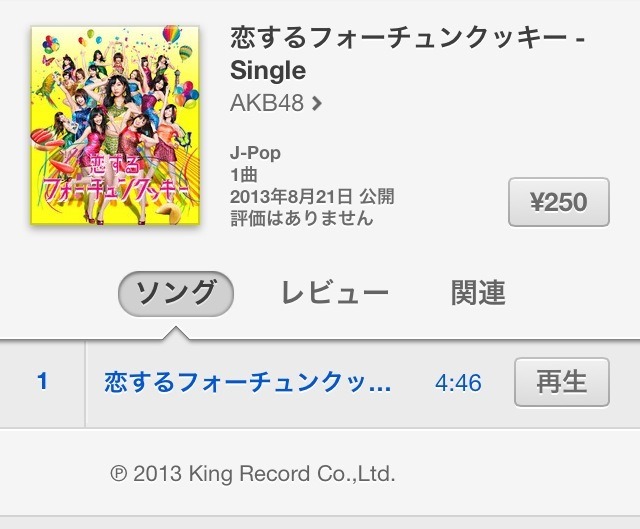Click the ℗ 2013 King Record copyright text
Screen dimensions: 640x529
pos(253,474)
